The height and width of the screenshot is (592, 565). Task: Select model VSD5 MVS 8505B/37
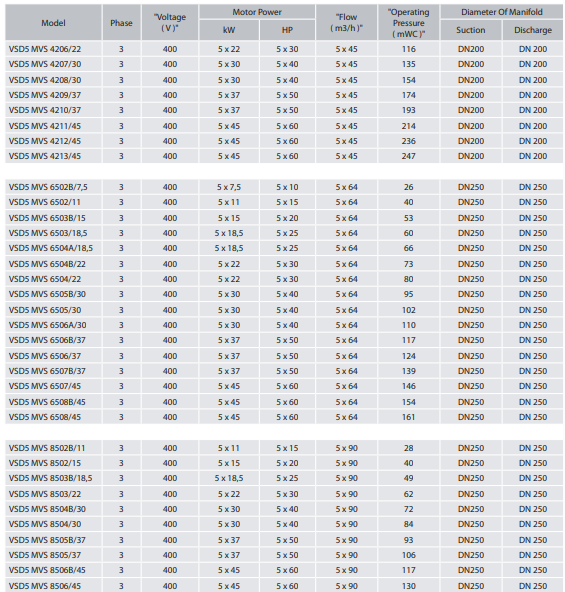47,541
